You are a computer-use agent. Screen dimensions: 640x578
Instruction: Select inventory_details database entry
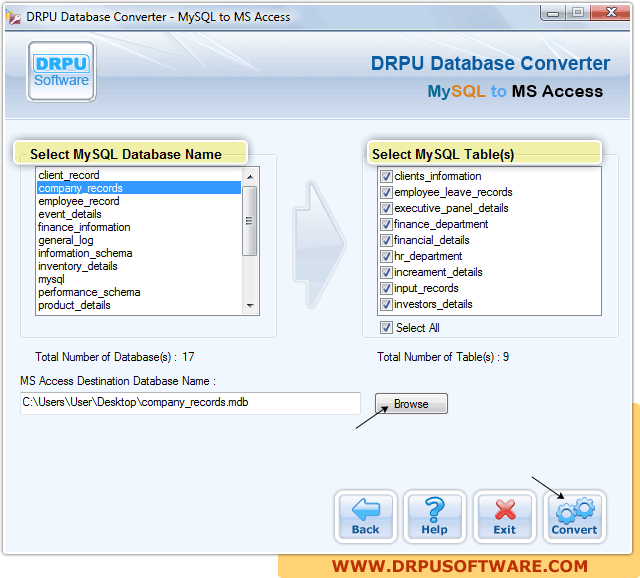[78, 266]
